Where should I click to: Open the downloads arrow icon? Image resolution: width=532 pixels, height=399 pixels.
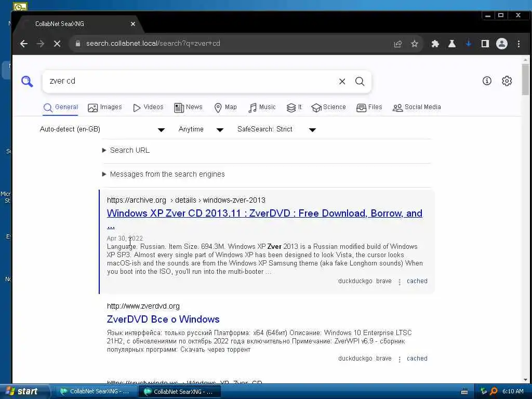coord(469,44)
